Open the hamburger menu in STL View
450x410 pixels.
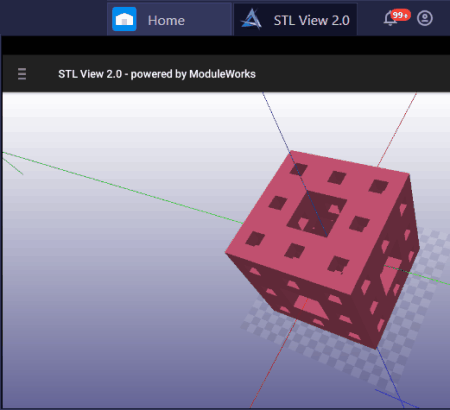coord(22,74)
